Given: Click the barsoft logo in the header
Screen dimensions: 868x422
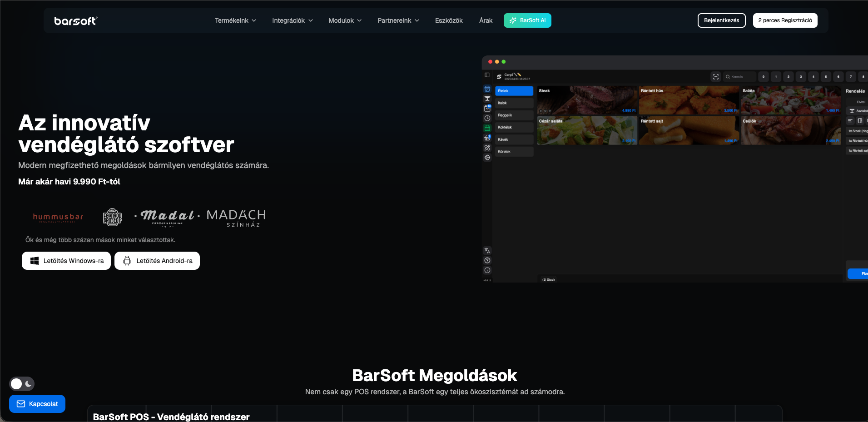Looking at the screenshot, I should tap(75, 20).
